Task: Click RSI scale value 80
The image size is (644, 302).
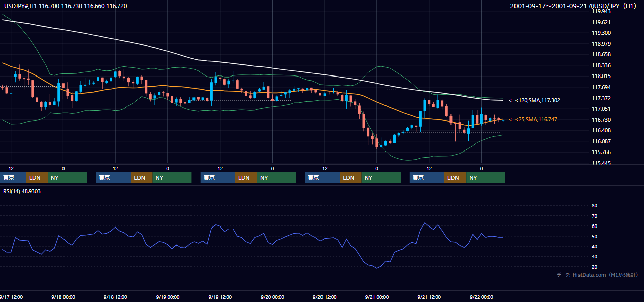Action: pyautogui.click(x=594, y=206)
